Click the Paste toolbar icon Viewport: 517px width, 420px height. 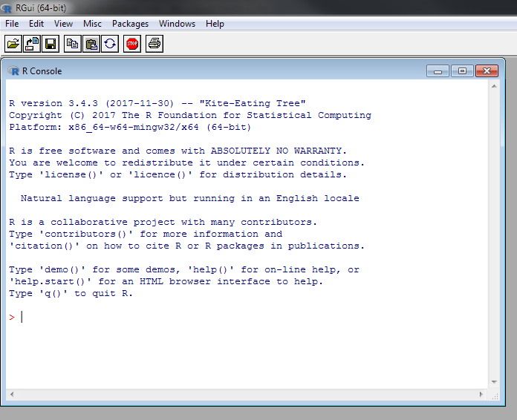[x=91, y=44]
